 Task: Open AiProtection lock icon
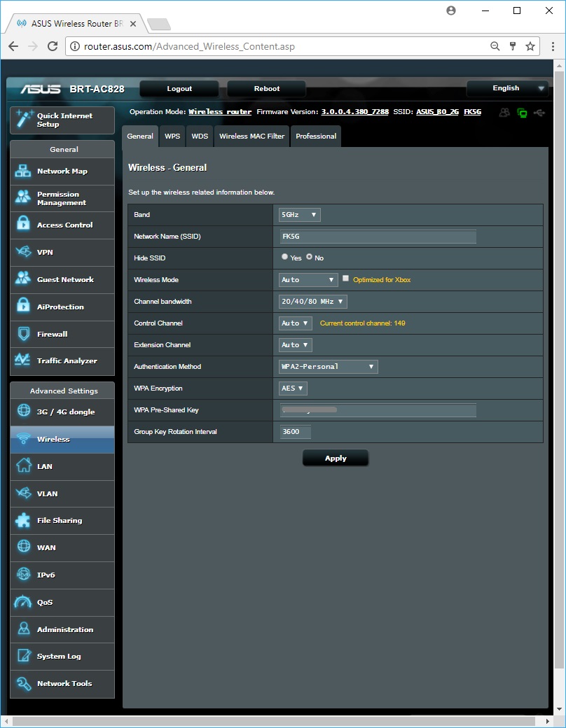[x=23, y=307]
